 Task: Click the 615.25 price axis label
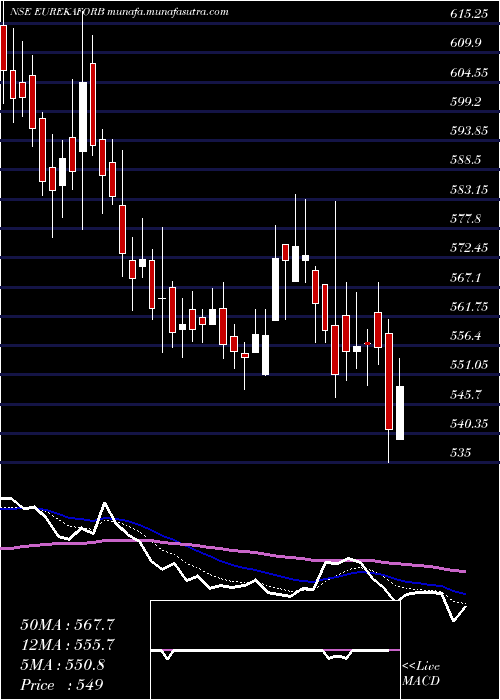click(469, 14)
